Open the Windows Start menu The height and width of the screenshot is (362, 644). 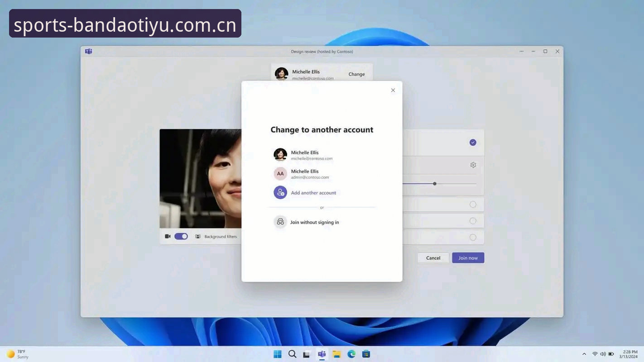[x=278, y=354]
